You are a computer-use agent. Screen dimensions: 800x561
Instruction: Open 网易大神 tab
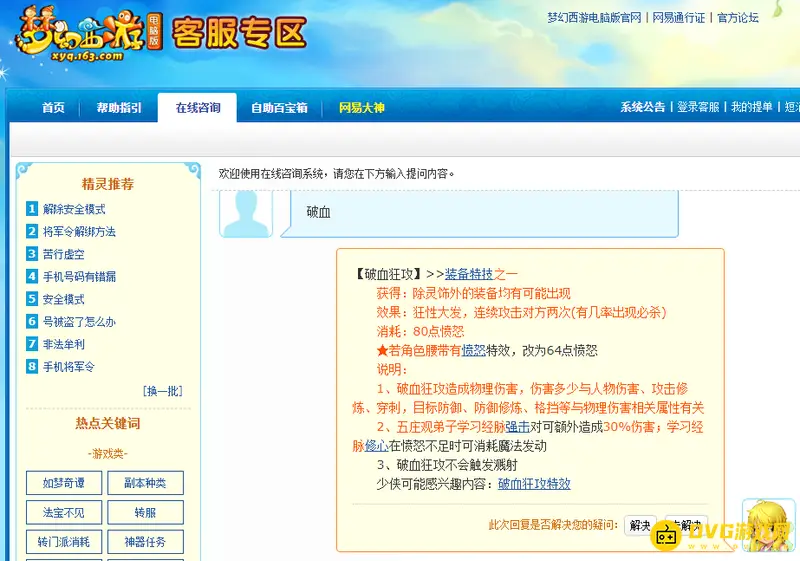[362, 108]
